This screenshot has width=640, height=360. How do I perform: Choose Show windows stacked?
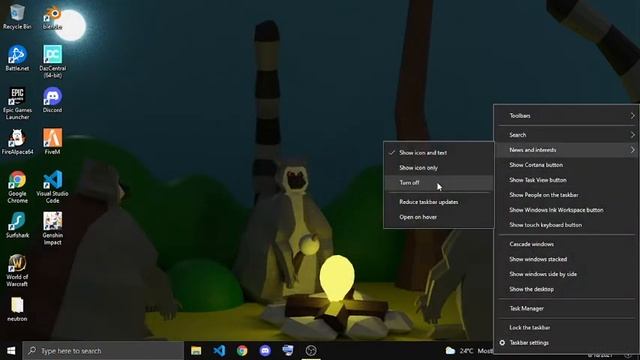coord(567,259)
